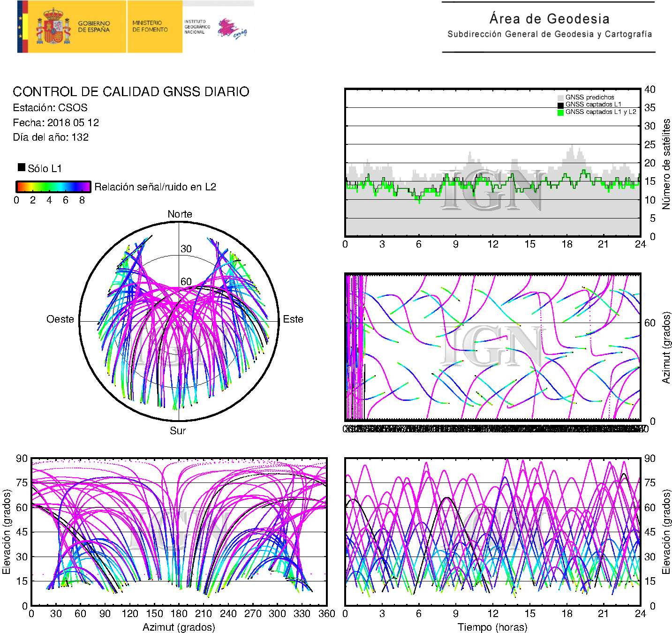Click the pink CNIG logo
This screenshot has width=672, height=633.
[232, 28]
